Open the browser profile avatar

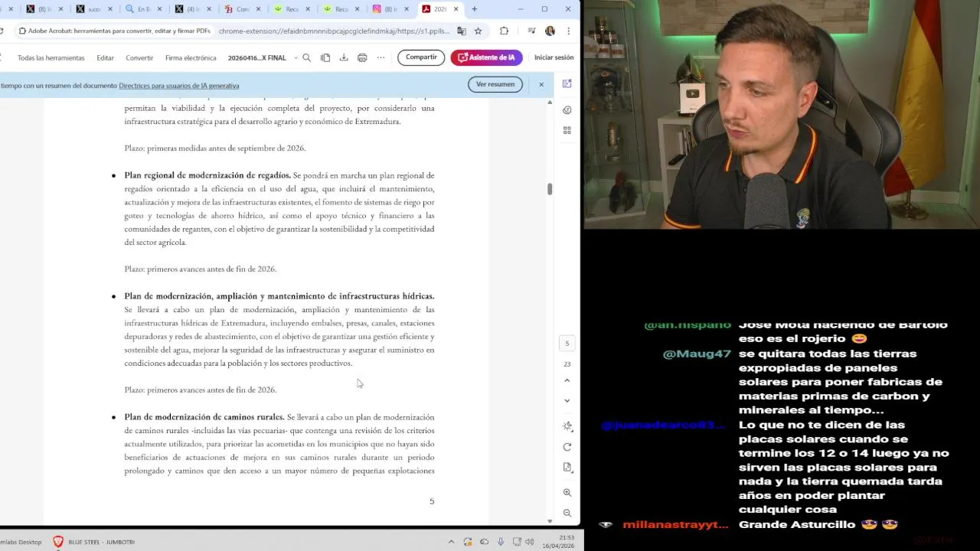(x=550, y=31)
